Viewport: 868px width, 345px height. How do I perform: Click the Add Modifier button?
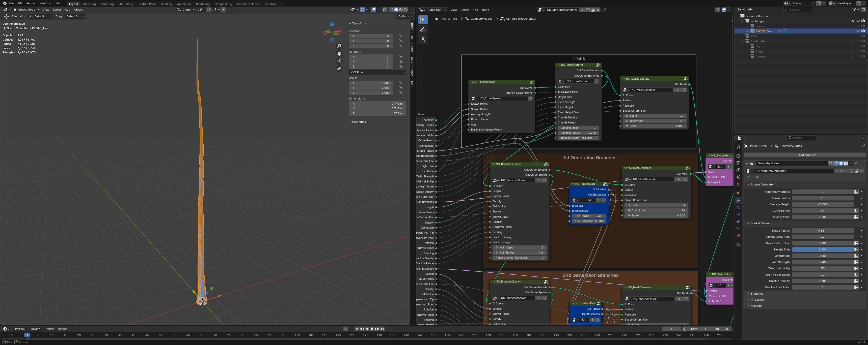[807, 155]
